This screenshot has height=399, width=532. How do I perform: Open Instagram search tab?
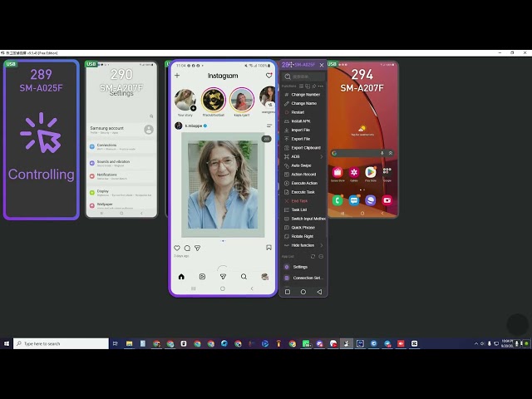tap(244, 277)
